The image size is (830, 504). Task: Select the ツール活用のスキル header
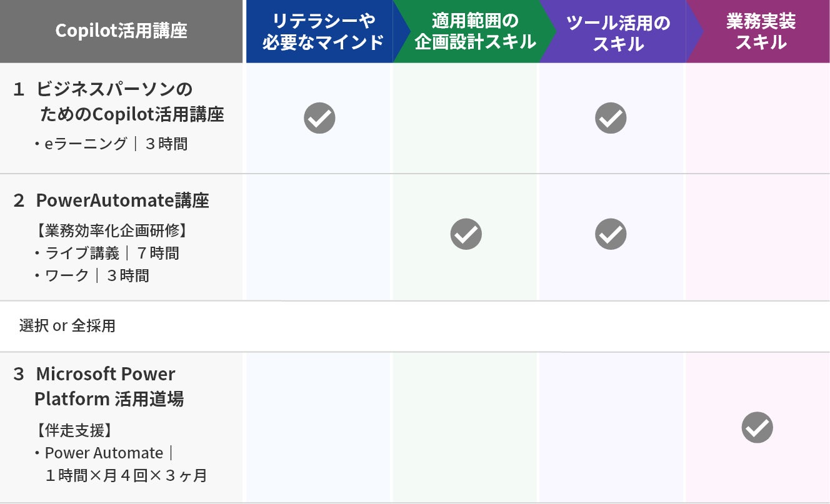(x=618, y=33)
